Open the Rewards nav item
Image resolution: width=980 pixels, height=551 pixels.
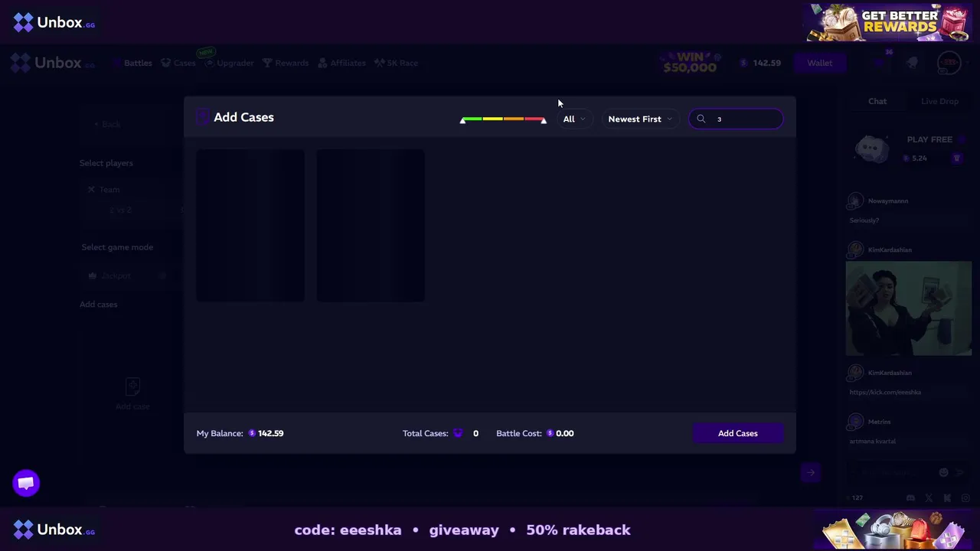(286, 63)
